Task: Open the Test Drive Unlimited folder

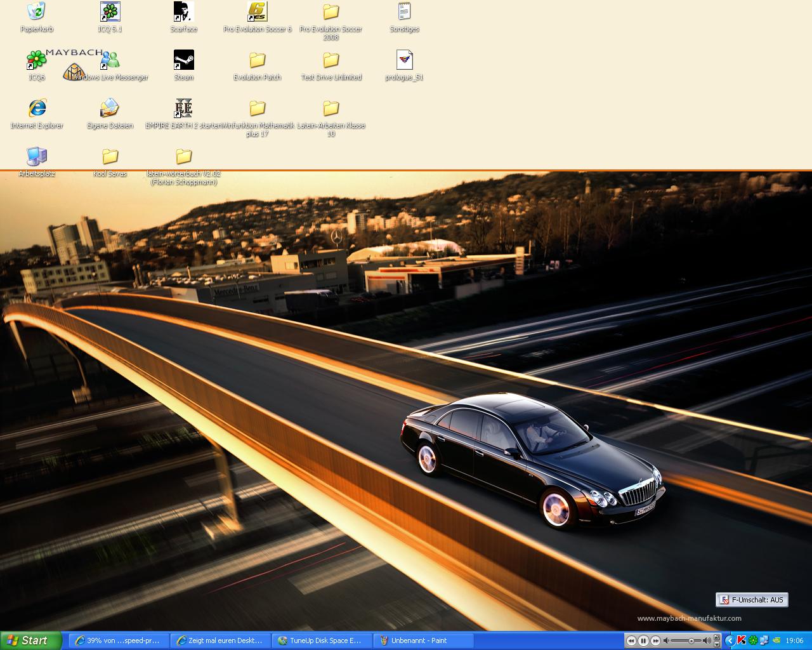Action: point(331,66)
